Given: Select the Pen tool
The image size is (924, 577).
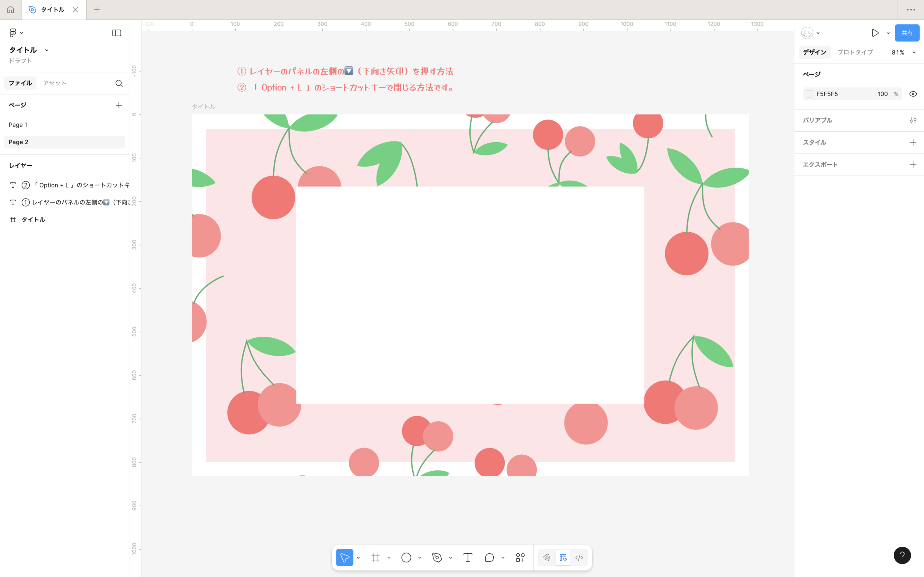Looking at the screenshot, I should coord(437,558).
